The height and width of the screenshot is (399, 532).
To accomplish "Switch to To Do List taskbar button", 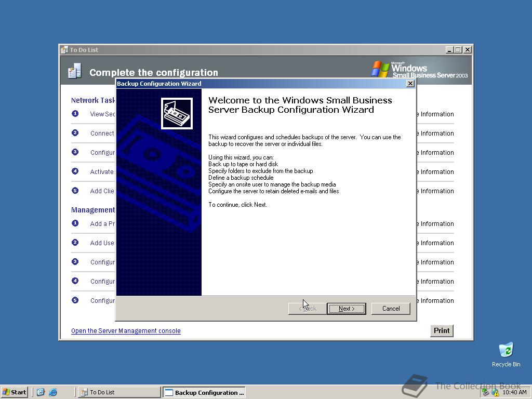I will [x=119, y=392].
